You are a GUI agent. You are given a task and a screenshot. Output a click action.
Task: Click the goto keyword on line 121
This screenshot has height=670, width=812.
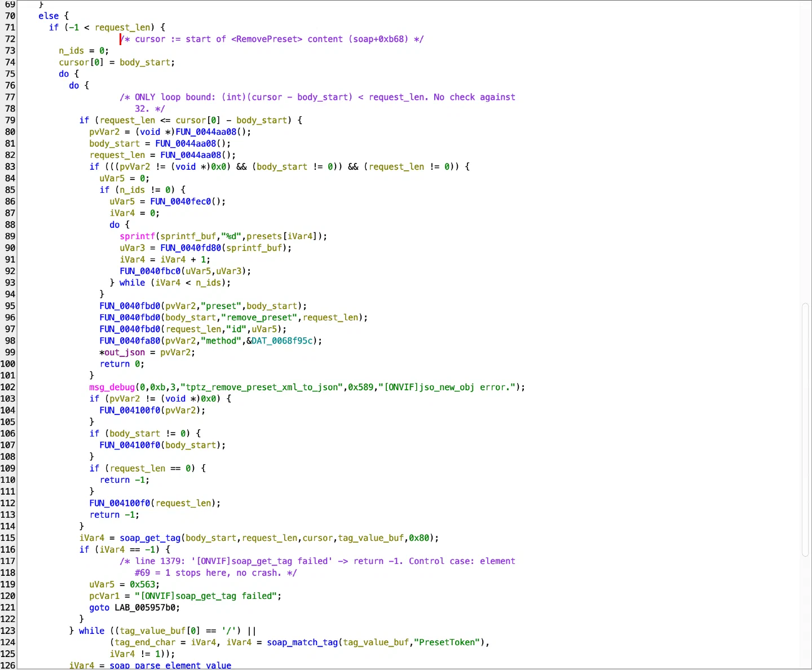tap(99, 608)
